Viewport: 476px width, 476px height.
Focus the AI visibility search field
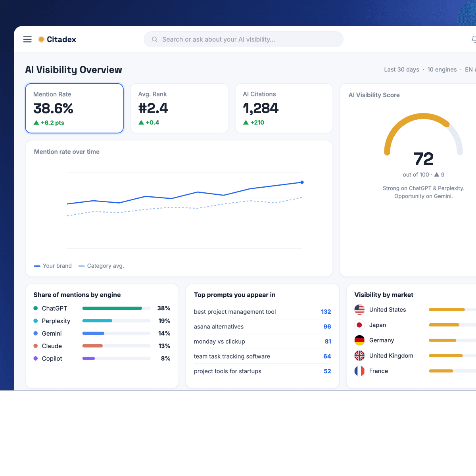click(244, 39)
